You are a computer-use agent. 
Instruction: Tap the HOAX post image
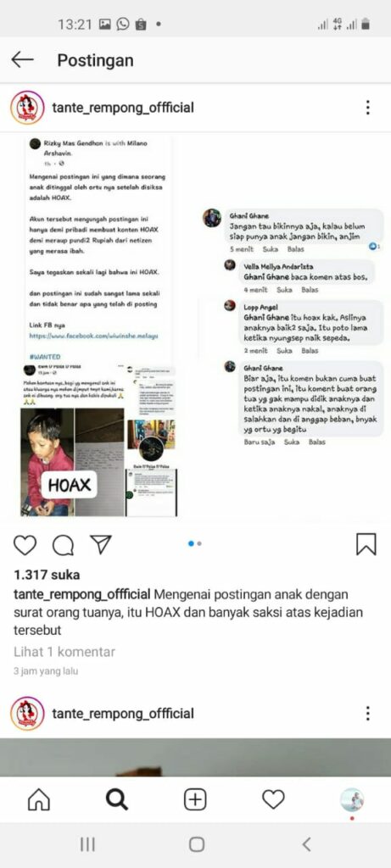(x=195, y=327)
